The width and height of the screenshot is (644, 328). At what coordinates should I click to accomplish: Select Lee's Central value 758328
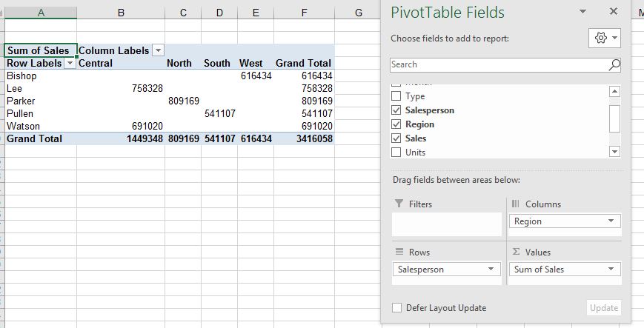(x=121, y=88)
